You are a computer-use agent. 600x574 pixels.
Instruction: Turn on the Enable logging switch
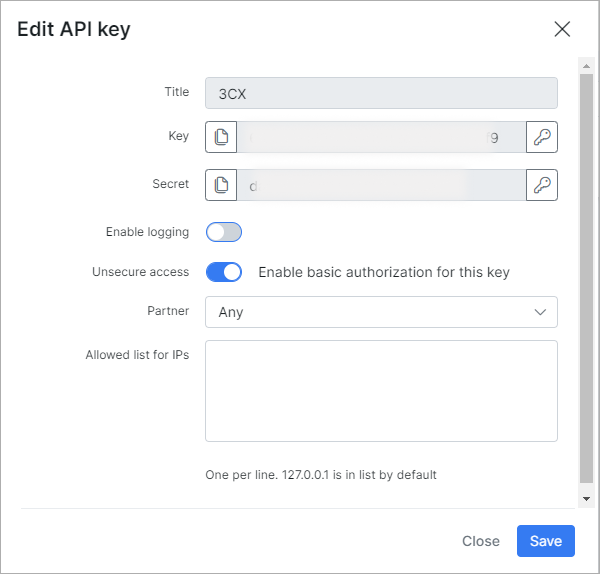(224, 232)
